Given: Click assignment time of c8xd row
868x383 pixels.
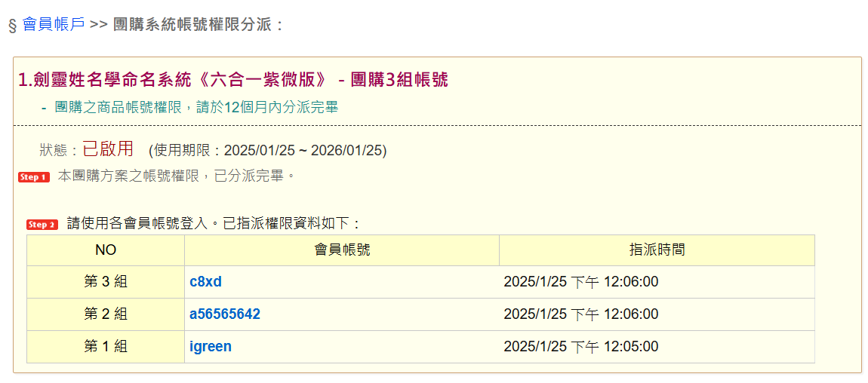Looking at the screenshot, I should click(580, 283).
